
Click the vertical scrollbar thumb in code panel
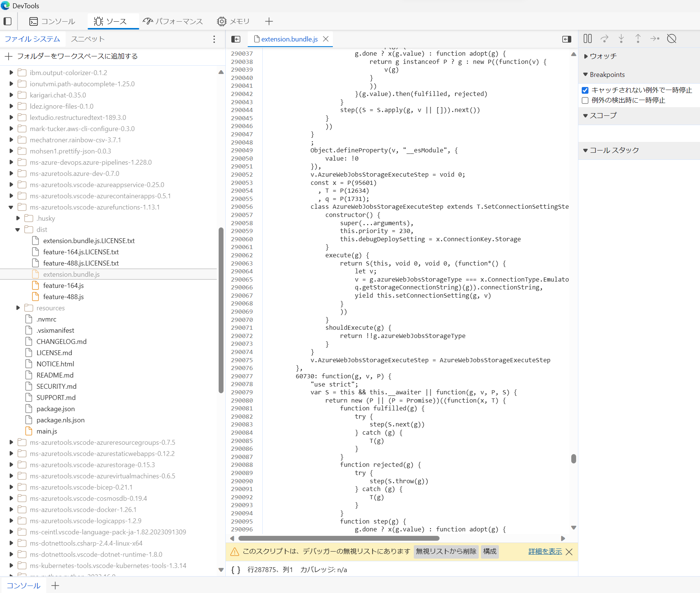point(574,459)
